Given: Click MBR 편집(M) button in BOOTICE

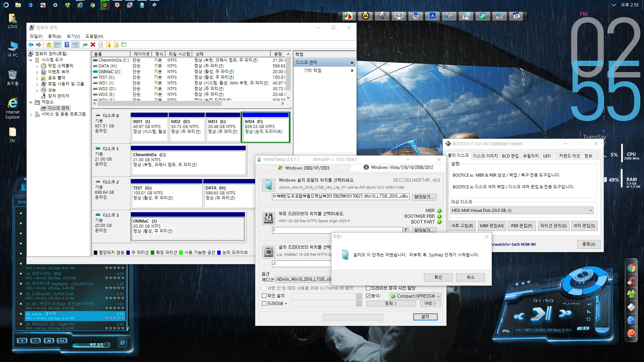Looking at the screenshot, I should click(491, 226).
